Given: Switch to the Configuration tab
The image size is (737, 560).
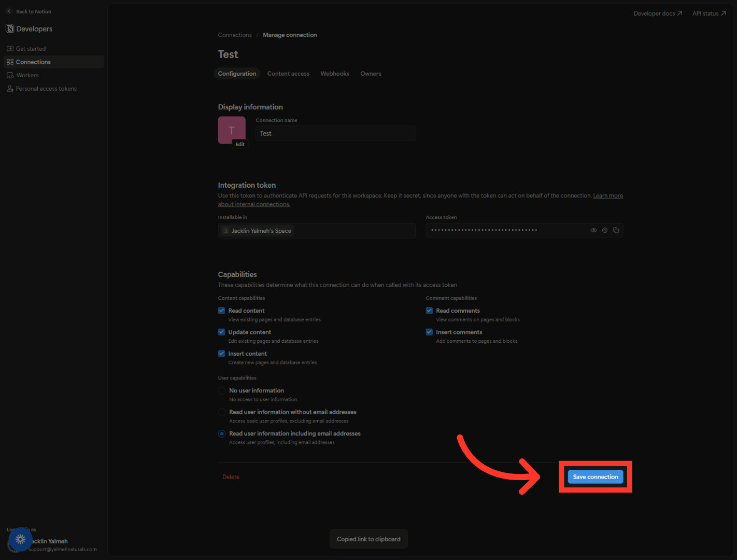Looking at the screenshot, I should [x=237, y=74].
